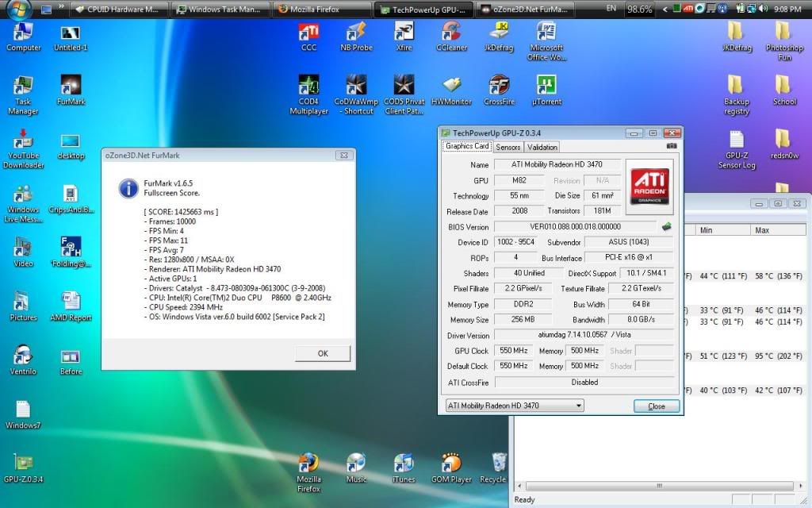The height and width of the screenshot is (508, 812).
Task: Click the ATI Radeon logo in GPU-Z
Action: (649, 187)
